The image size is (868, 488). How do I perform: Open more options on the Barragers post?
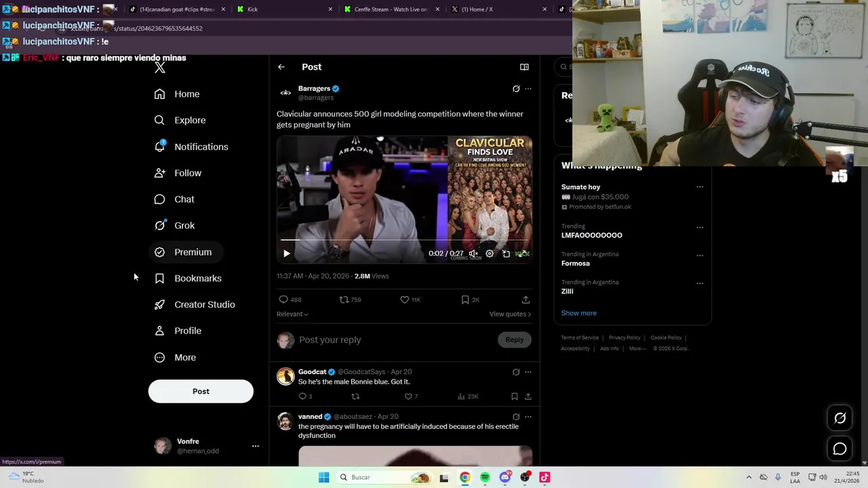528,89
